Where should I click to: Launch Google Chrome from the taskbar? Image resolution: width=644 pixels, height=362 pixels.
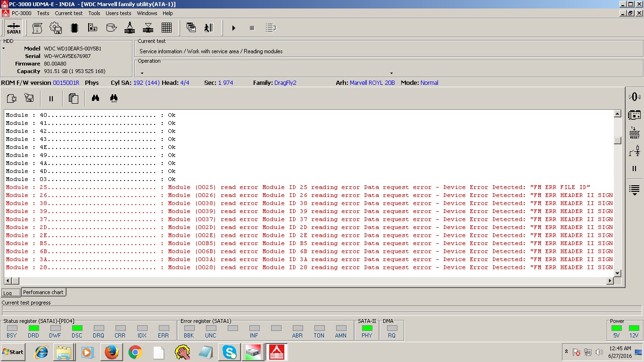135,352
